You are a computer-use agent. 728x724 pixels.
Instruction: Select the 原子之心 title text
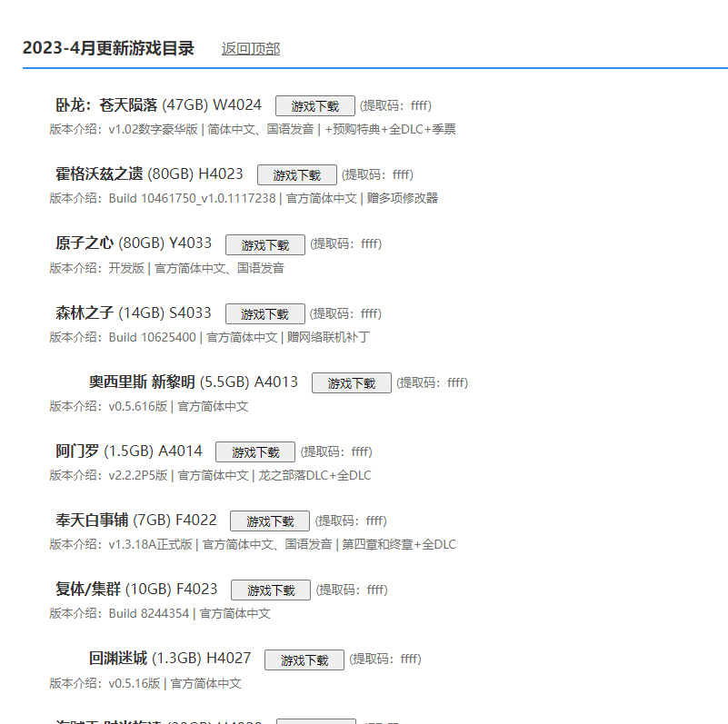[x=85, y=243]
